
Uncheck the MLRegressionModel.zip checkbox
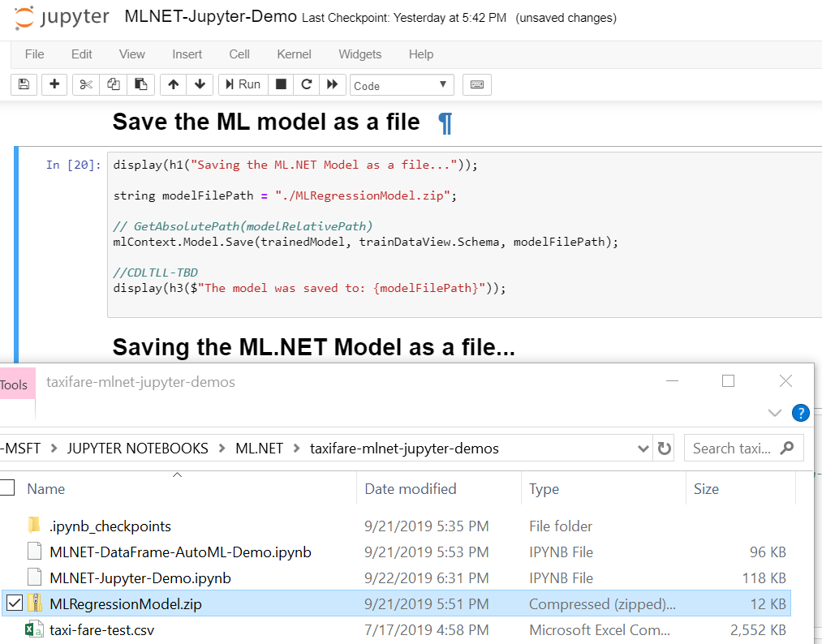tap(14, 603)
